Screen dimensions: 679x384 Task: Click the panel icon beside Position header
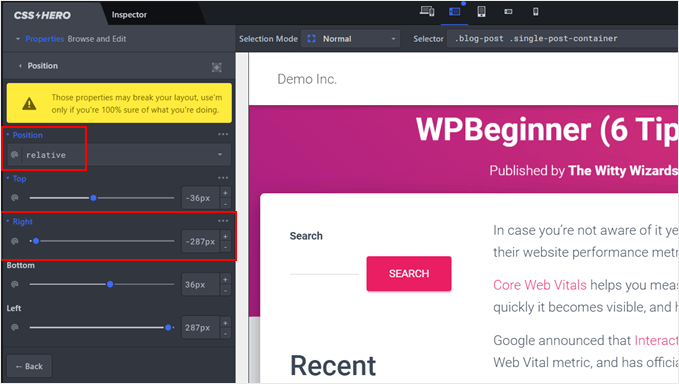point(217,67)
